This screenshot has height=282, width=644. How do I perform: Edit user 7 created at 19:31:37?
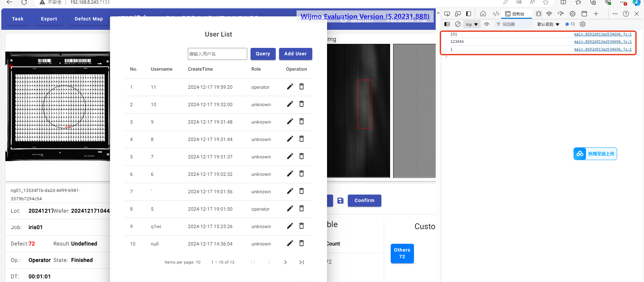[290, 156]
